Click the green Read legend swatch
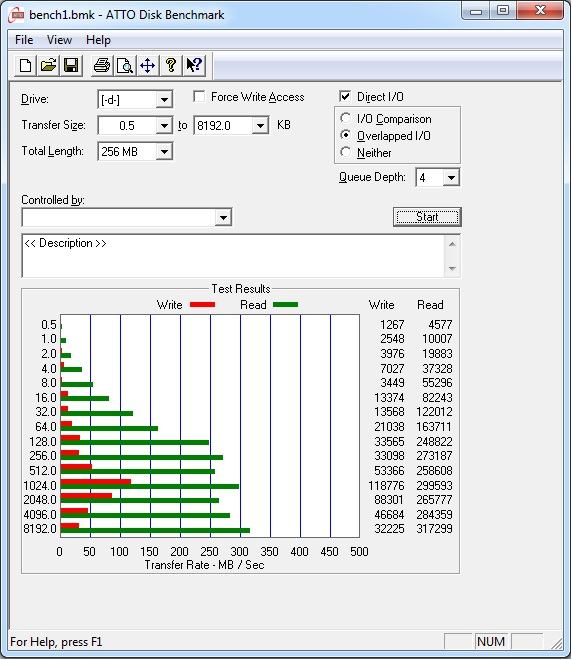The image size is (572, 660). point(285,305)
